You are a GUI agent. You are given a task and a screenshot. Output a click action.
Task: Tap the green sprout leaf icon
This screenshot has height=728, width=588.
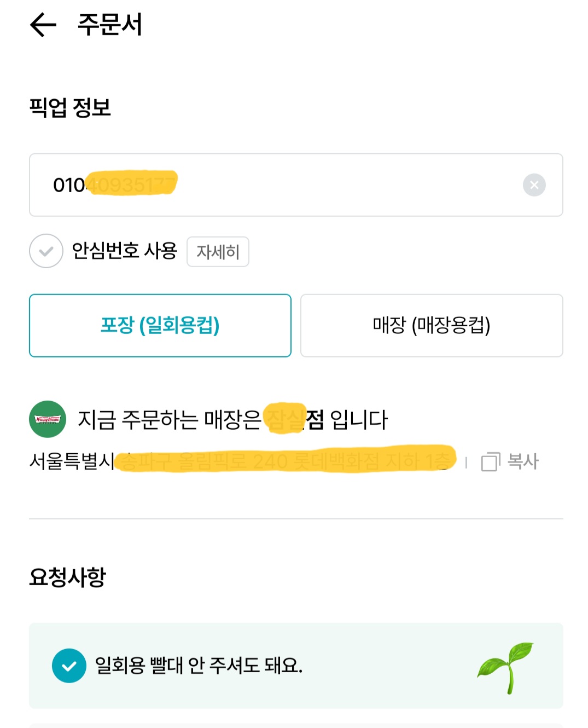[x=505, y=667]
